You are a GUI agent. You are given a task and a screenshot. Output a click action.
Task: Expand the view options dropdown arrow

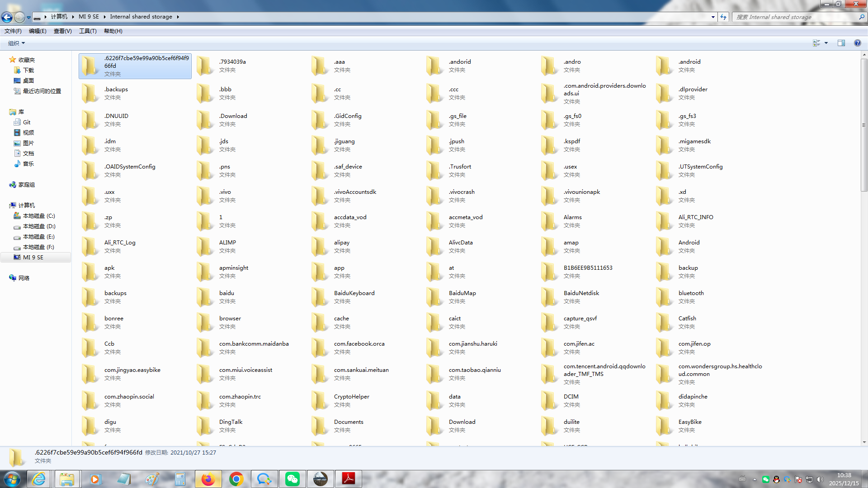tap(826, 43)
